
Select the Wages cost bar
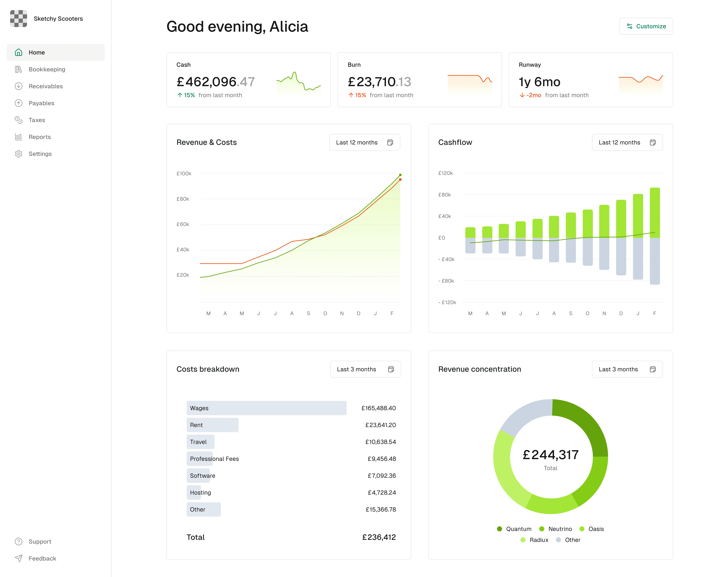point(266,408)
